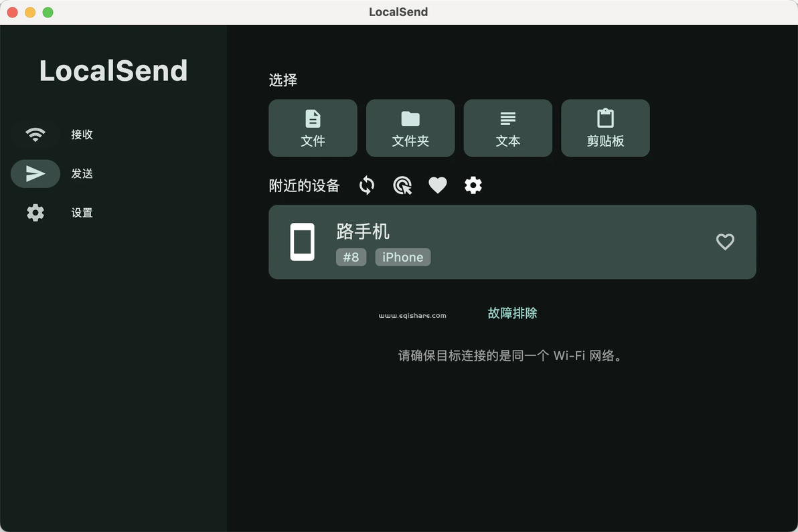
Task: Click the manual address targeting icon
Action: pyautogui.click(x=402, y=185)
